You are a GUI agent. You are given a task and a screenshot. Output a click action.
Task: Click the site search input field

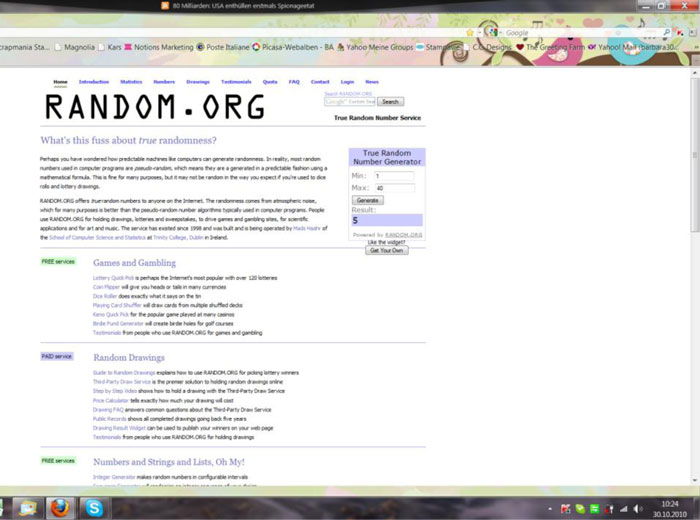pyautogui.click(x=350, y=102)
